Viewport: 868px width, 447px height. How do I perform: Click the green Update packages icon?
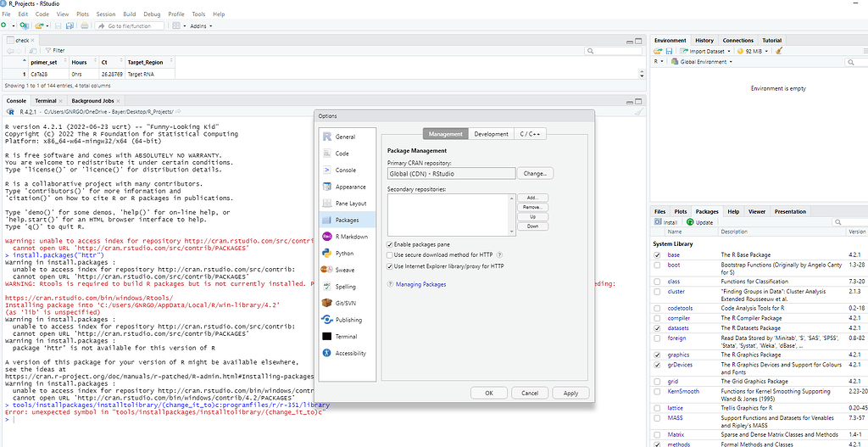tap(690, 222)
